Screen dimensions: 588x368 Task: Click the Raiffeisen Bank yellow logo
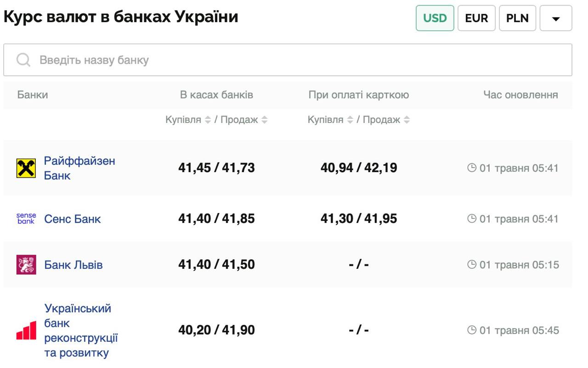coord(27,167)
